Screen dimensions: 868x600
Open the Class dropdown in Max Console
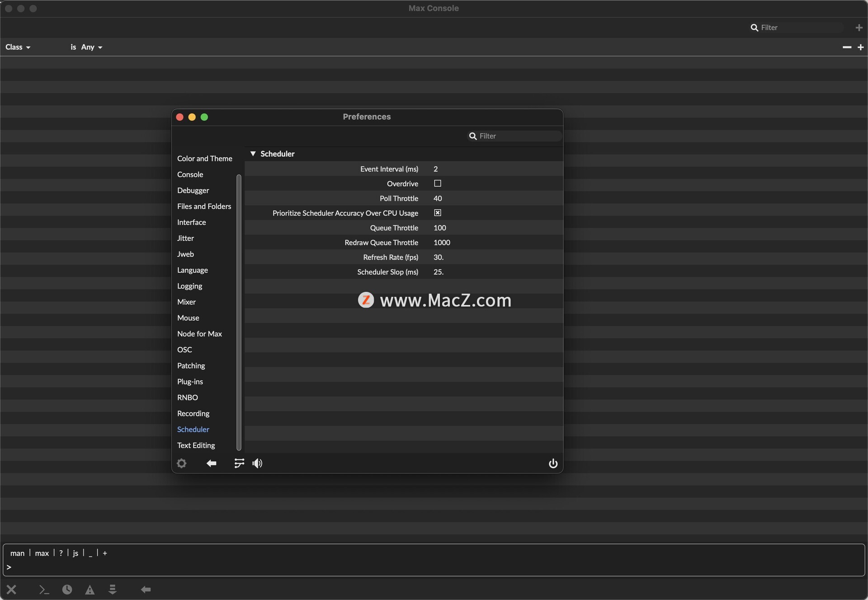pyautogui.click(x=18, y=47)
